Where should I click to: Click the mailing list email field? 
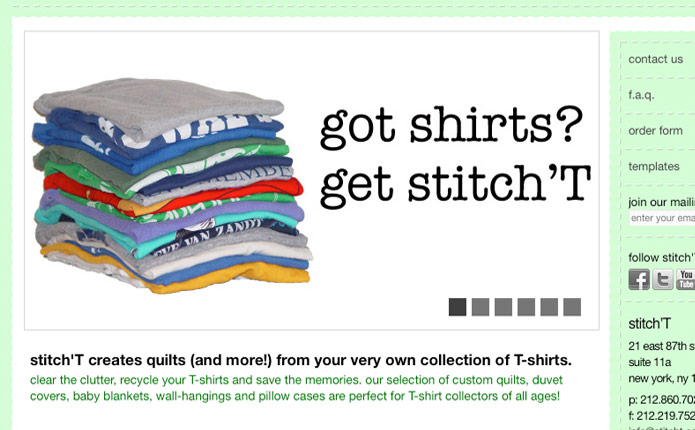click(x=662, y=218)
